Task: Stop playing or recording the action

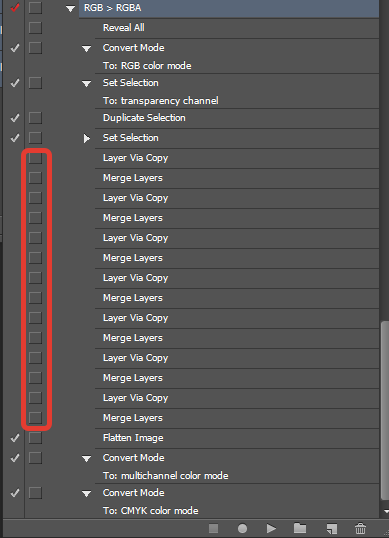Action: 213,528
